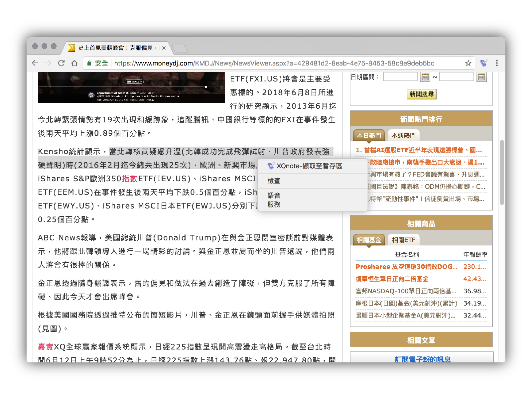
Task: Switch to 本週熱門 tab
Action: [x=403, y=135]
